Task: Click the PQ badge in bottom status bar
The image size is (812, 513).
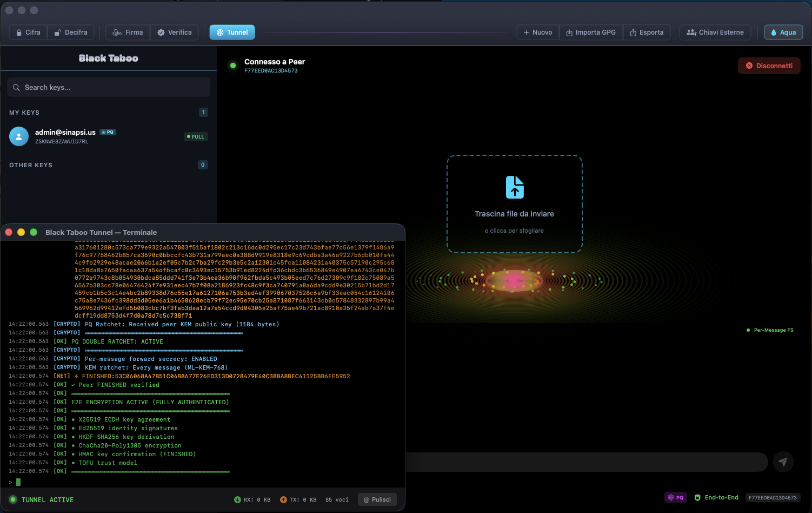Action: coord(675,497)
